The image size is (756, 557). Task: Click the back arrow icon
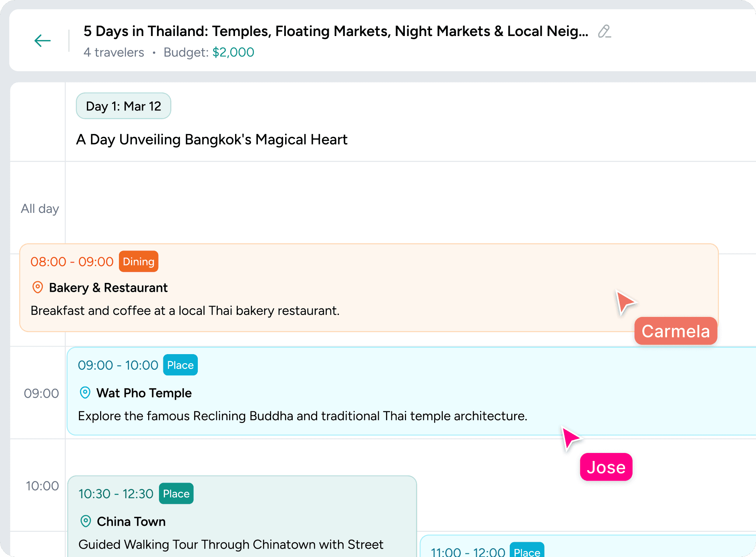click(42, 40)
